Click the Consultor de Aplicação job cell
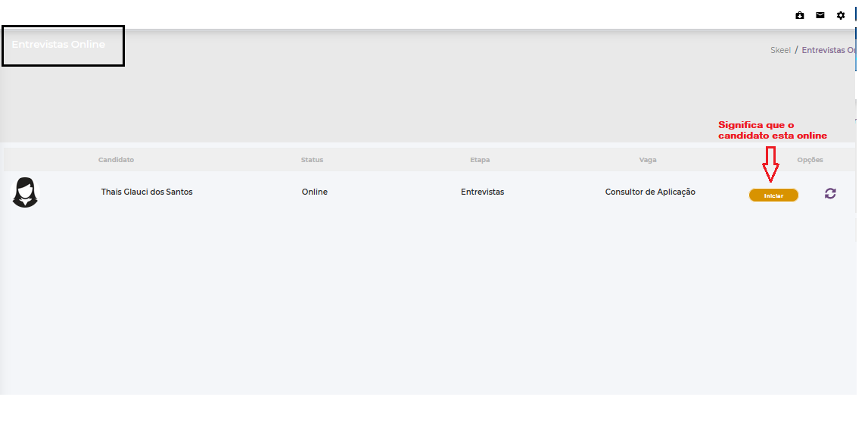Image resolution: width=868 pixels, height=422 pixels. (650, 192)
